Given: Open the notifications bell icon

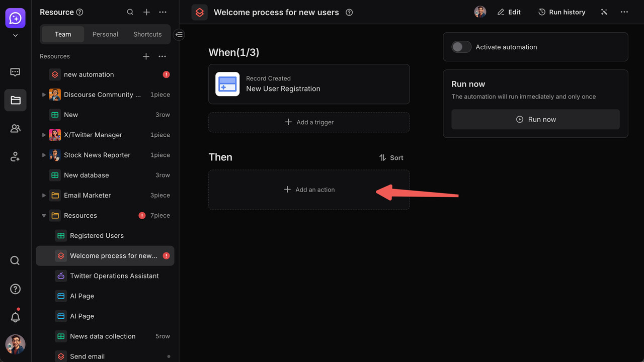Looking at the screenshot, I should [x=15, y=317].
